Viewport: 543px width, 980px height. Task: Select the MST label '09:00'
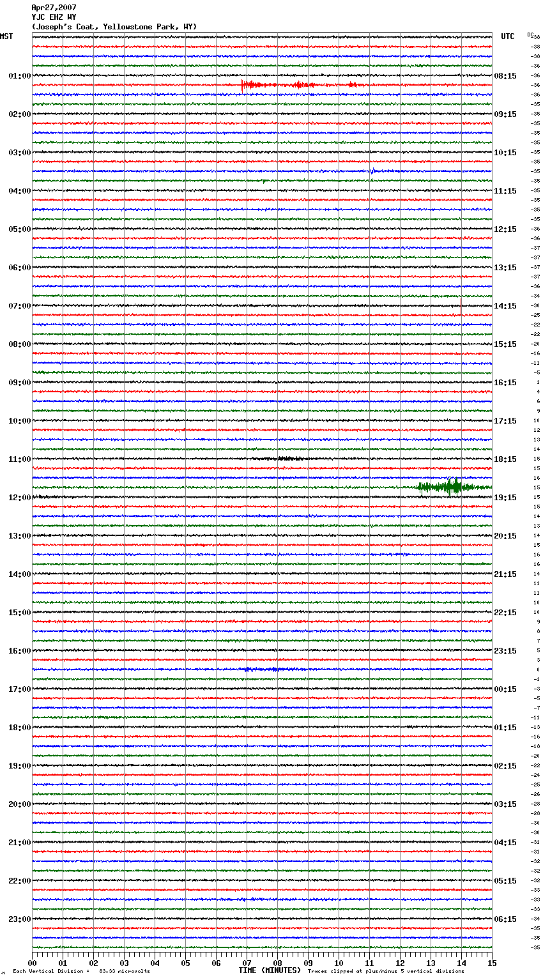(x=20, y=383)
